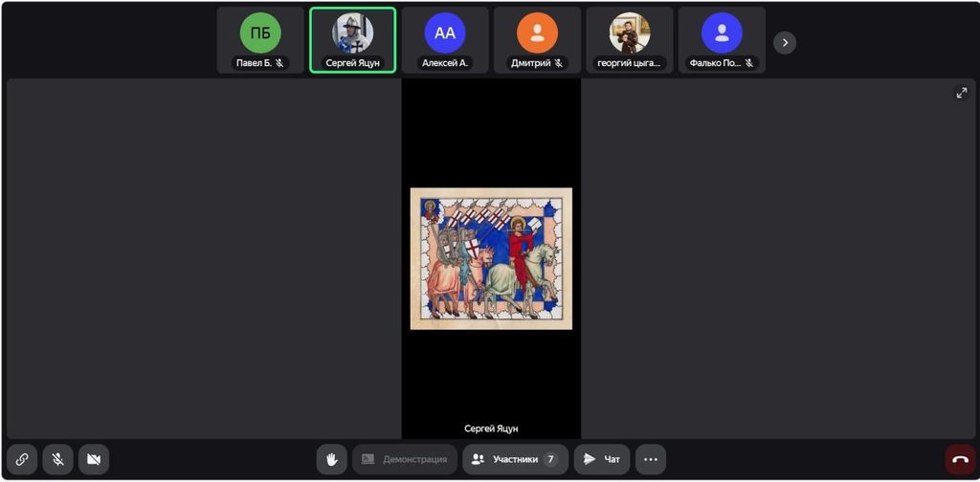Viewport: 980px width, 482px height.
Task: Select the Павел Б. participant tile
Action: click(260, 40)
